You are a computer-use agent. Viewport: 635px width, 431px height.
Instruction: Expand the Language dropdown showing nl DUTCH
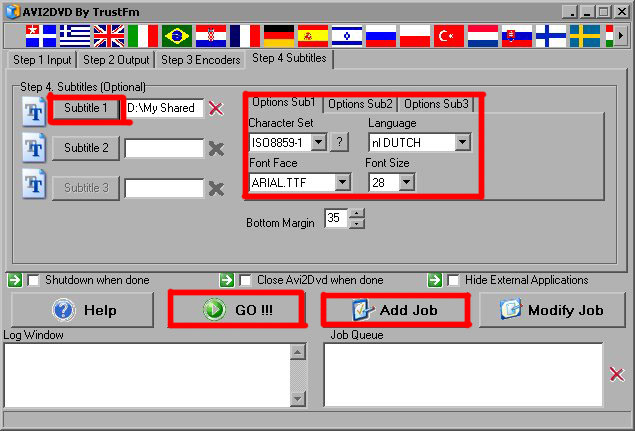462,142
